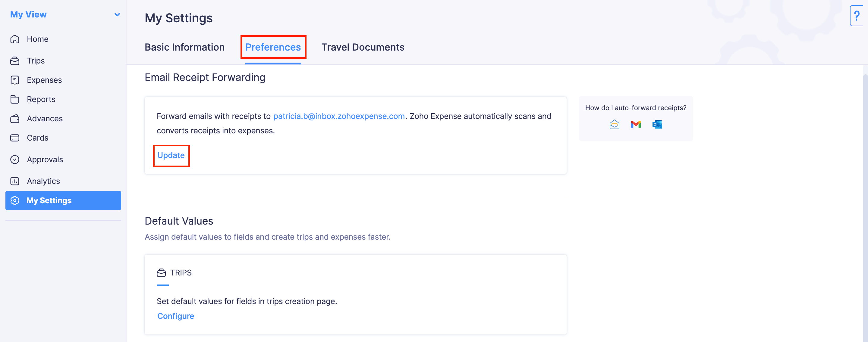
Task: Configure default values for Trips
Action: pyautogui.click(x=175, y=316)
